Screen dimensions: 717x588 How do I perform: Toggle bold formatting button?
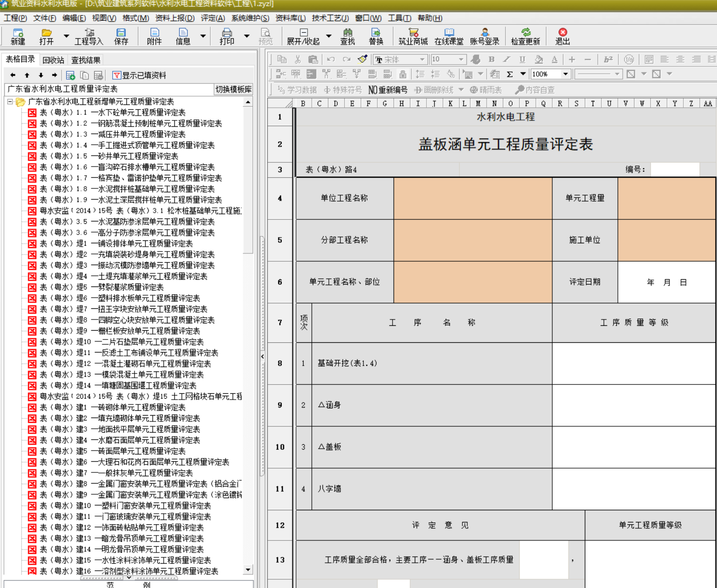[x=492, y=59]
